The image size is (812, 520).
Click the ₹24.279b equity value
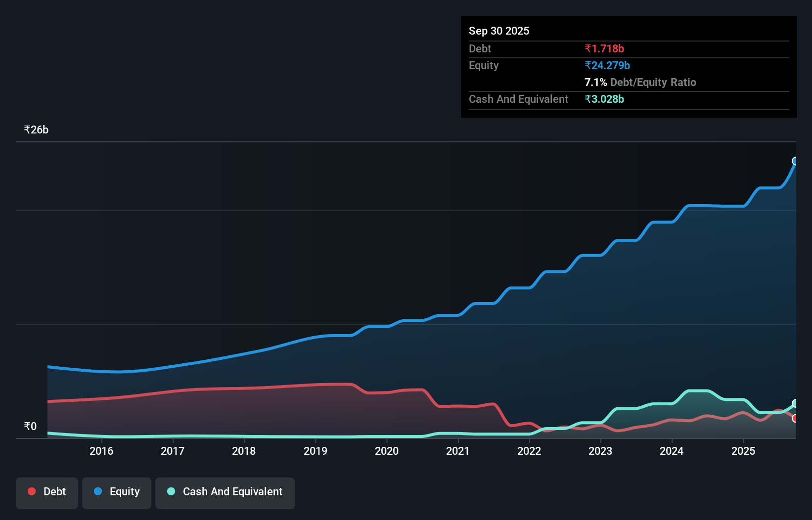coord(607,65)
